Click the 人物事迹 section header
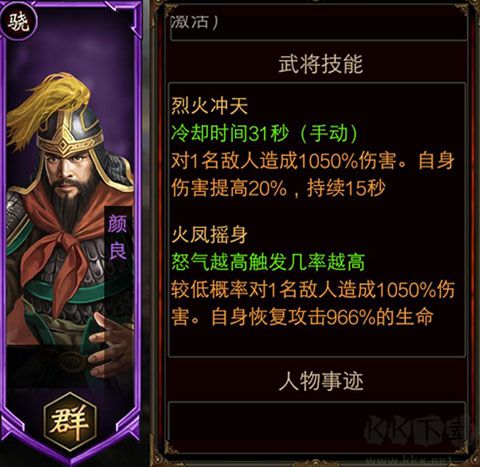The width and height of the screenshot is (480, 467). pyautogui.click(x=320, y=381)
